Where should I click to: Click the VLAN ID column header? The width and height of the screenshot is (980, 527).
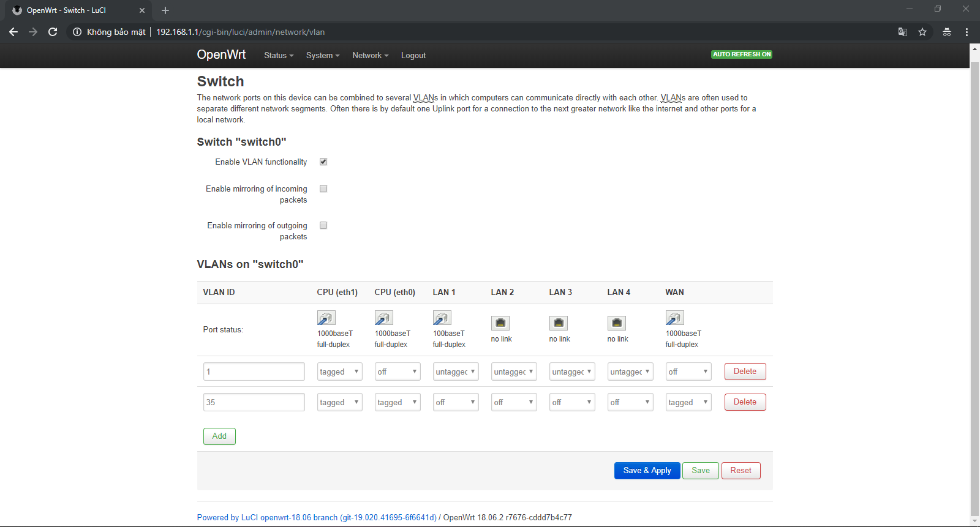[219, 293]
